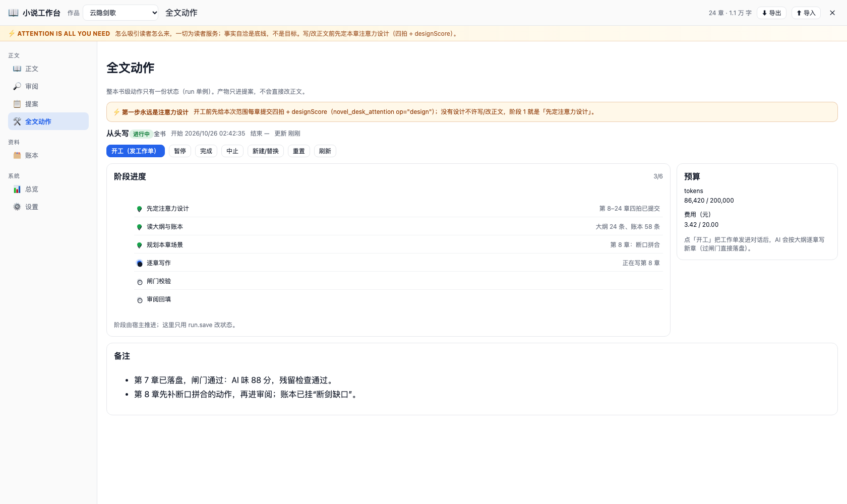The image size is (847, 504).
Task: Close the workbench with the X icon
Action: tap(832, 13)
